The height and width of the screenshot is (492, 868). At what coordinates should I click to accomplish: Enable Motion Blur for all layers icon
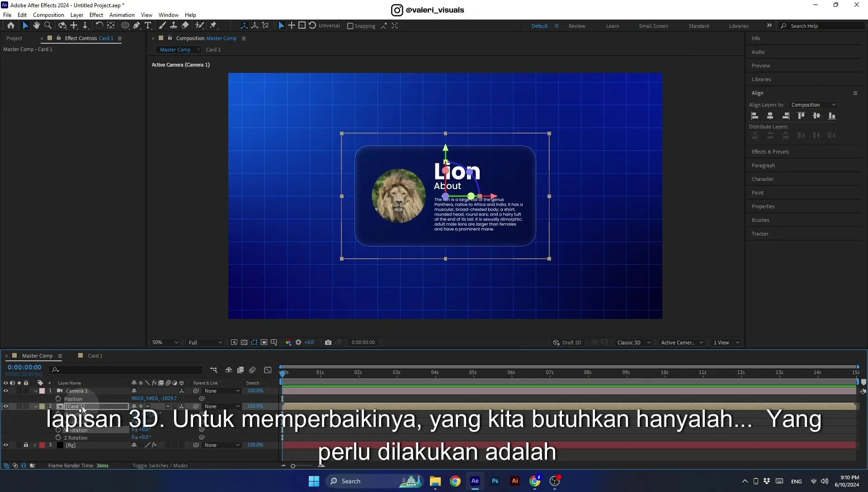[252, 370]
